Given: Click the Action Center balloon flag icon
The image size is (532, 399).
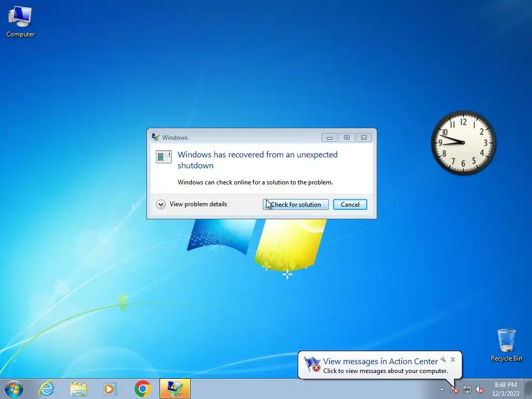Looking at the screenshot, I should tap(312, 364).
